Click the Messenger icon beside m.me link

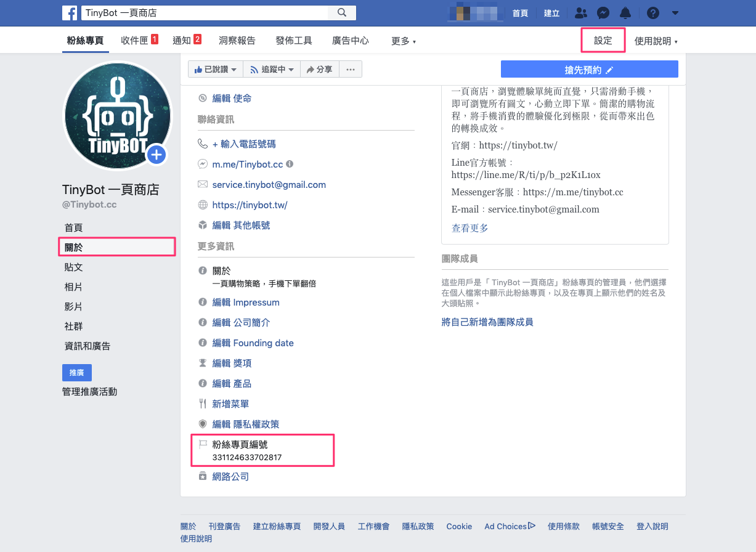click(202, 164)
